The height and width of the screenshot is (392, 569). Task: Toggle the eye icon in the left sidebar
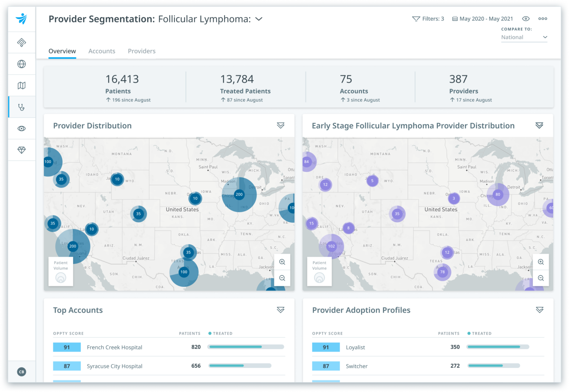click(21, 128)
